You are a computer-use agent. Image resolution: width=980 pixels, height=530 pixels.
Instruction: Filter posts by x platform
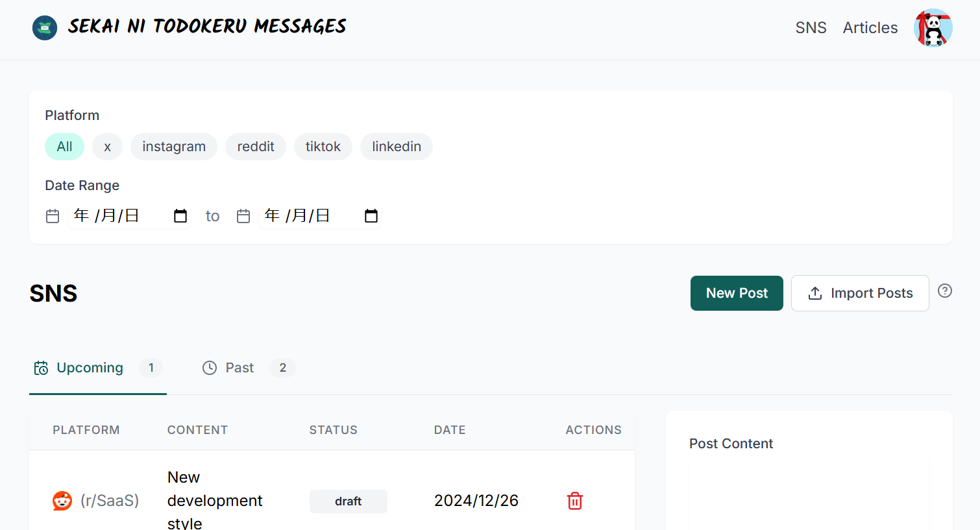(x=107, y=147)
